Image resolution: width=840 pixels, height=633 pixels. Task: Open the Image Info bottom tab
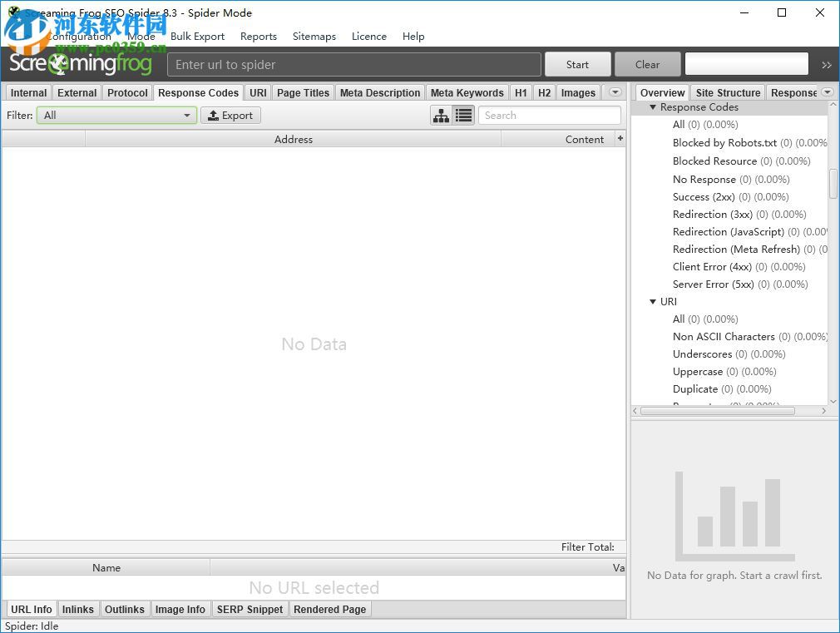[x=180, y=610]
